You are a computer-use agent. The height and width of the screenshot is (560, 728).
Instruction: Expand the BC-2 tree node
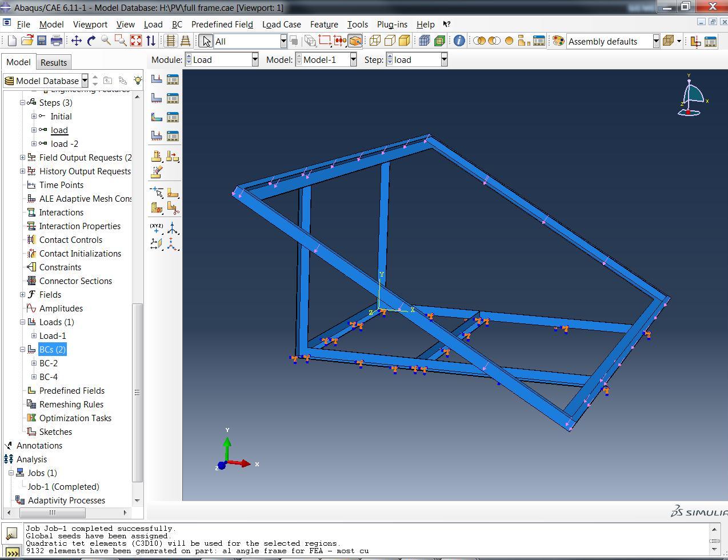(x=34, y=363)
